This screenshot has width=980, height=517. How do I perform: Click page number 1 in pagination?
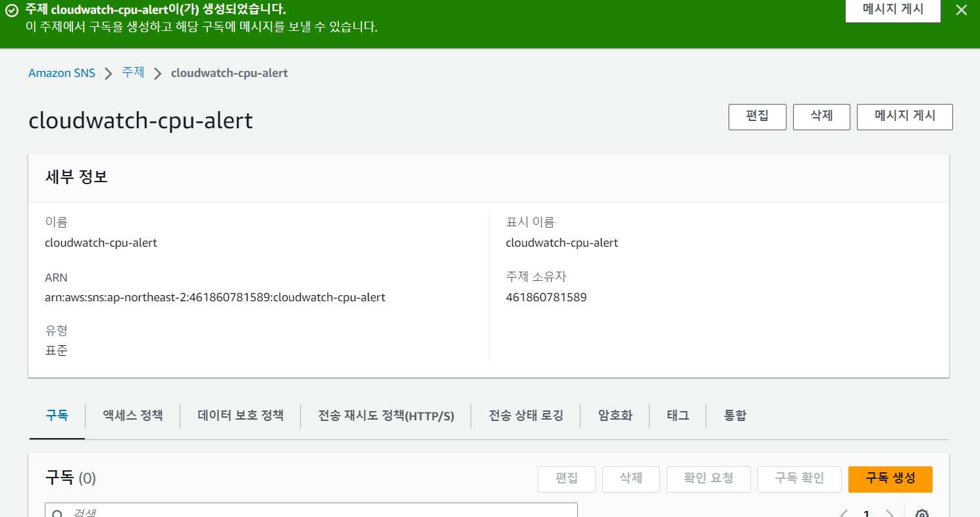click(x=867, y=514)
